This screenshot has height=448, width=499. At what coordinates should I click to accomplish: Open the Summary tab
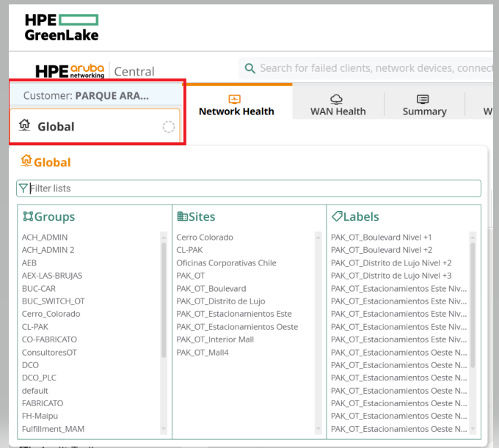point(425,103)
